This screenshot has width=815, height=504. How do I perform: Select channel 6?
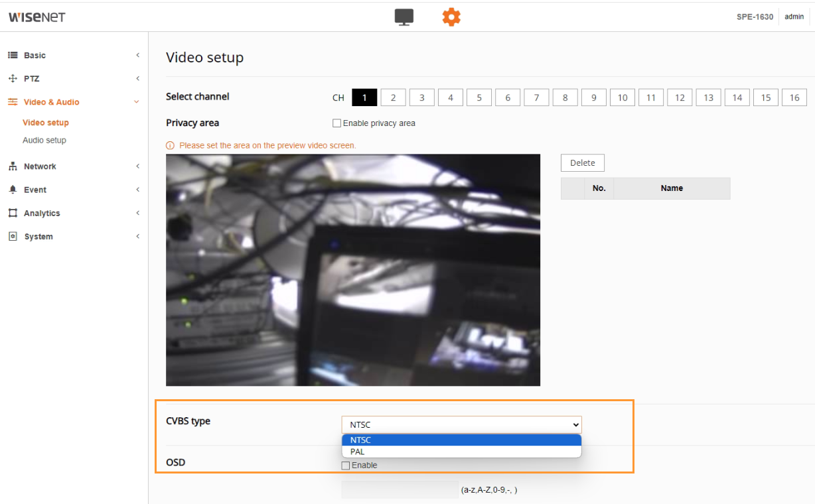pos(508,97)
